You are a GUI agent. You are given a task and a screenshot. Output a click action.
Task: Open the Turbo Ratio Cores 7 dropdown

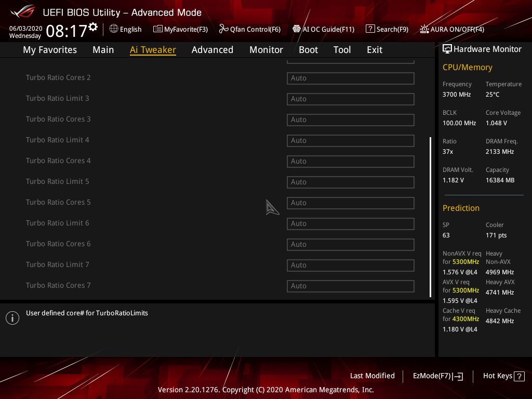(350, 286)
